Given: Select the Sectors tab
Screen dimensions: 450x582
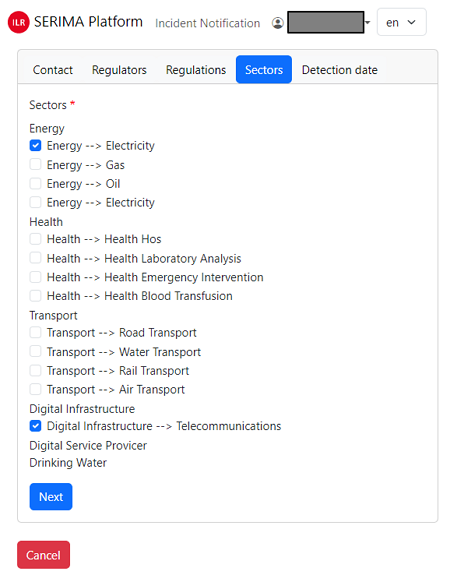Looking at the screenshot, I should click(x=264, y=69).
